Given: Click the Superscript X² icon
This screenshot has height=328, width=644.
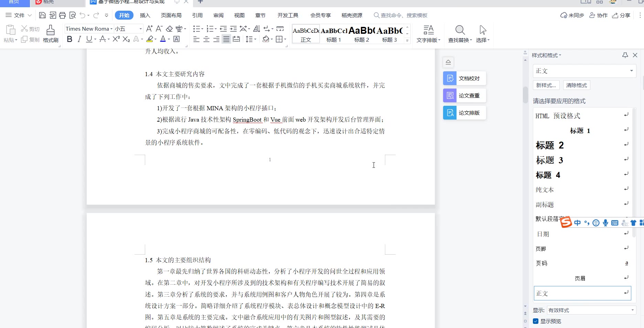Looking at the screenshot, I should [x=116, y=39].
